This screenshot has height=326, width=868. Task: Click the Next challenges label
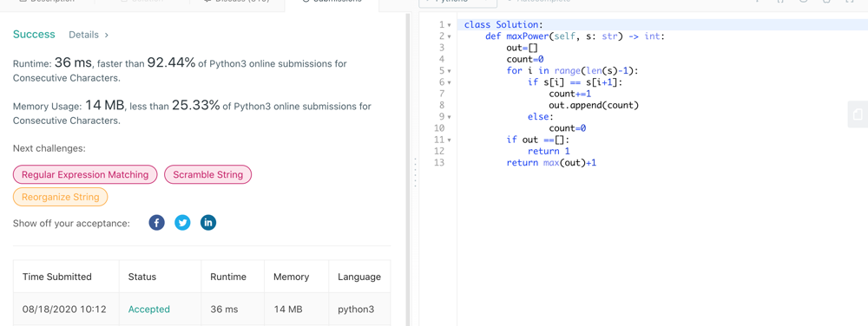49,148
